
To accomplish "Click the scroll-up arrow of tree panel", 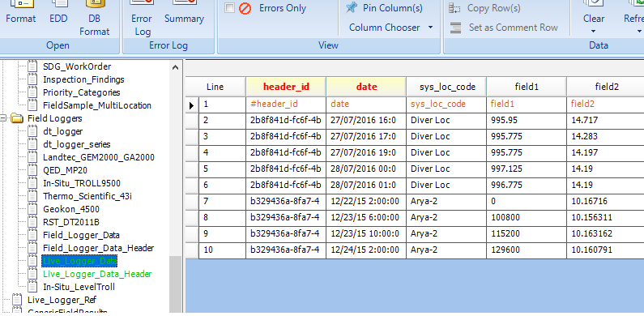I will click(x=175, y=66).
